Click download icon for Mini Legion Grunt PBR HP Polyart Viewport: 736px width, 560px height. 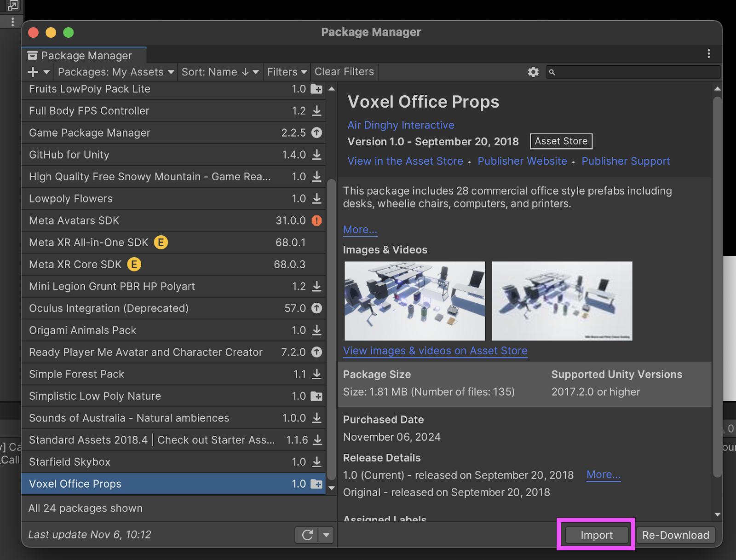[x=317, y=287]
